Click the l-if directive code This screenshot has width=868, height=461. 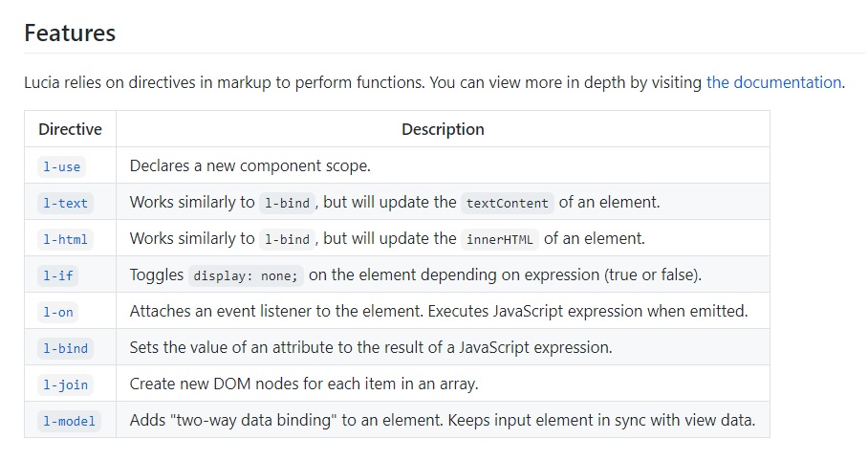point(58,276)
